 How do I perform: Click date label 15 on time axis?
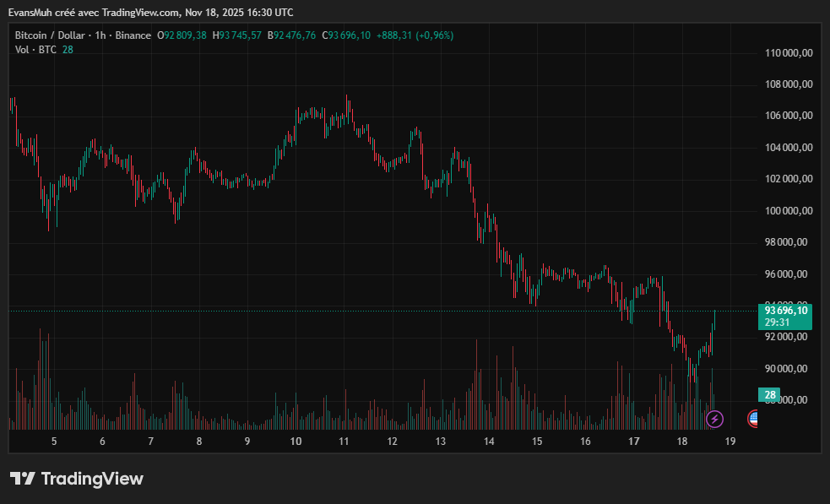[537, 442]
